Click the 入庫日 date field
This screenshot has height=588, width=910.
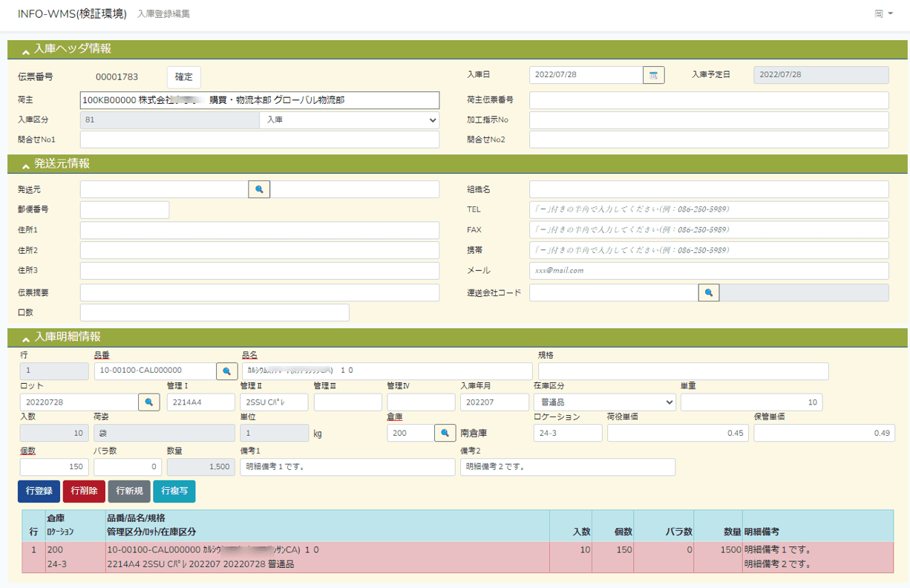(x=586, y=75)
